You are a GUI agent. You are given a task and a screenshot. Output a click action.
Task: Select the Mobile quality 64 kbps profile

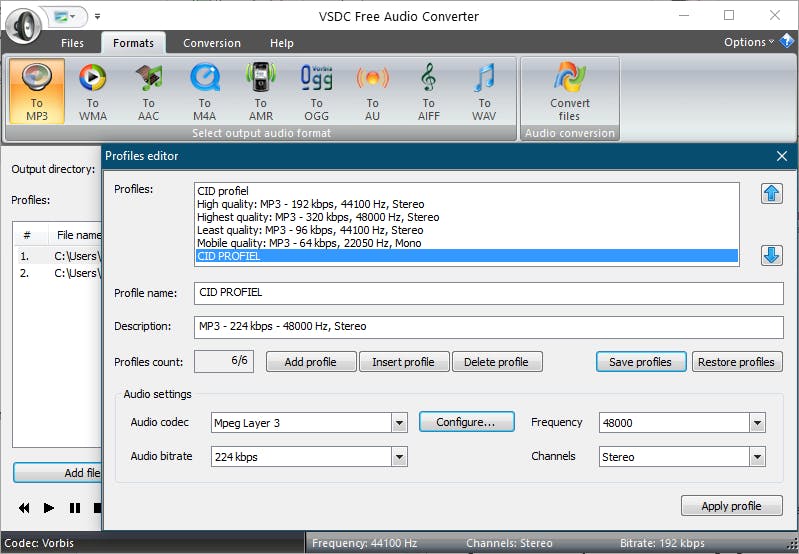pyautogui.click(x=467, y=243)
